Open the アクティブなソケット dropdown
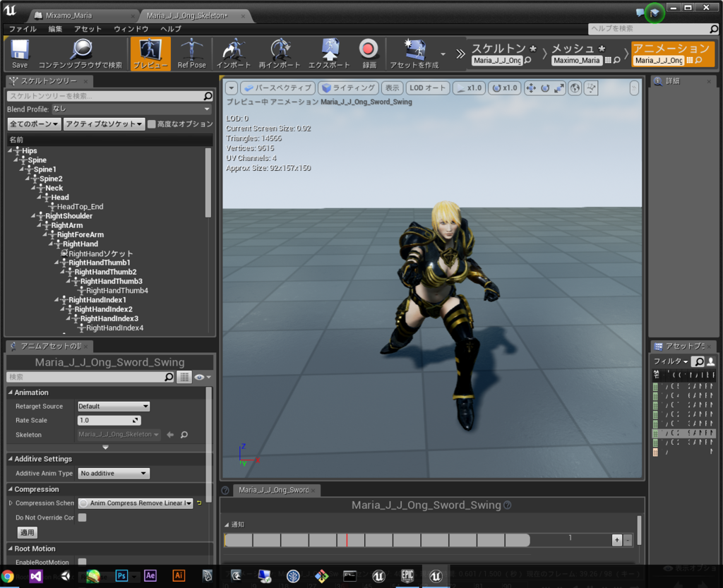The width and height of the screenshot is (723, 588). (103, 124)
